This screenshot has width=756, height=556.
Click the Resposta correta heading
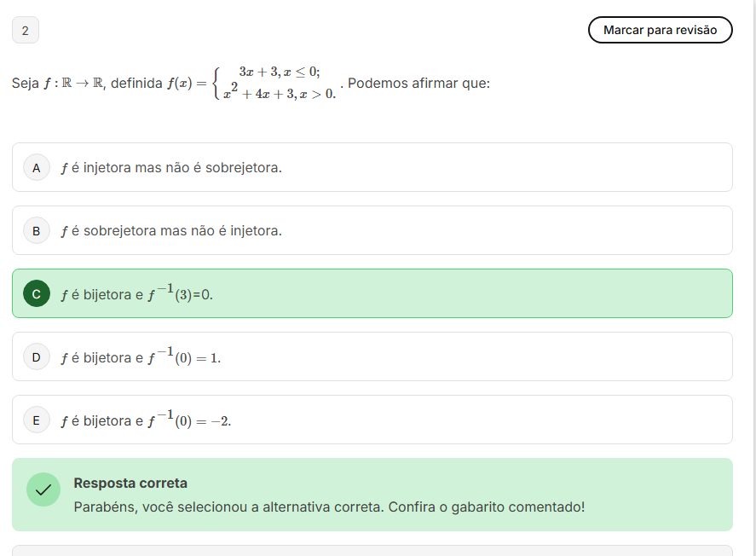[130, 483]
